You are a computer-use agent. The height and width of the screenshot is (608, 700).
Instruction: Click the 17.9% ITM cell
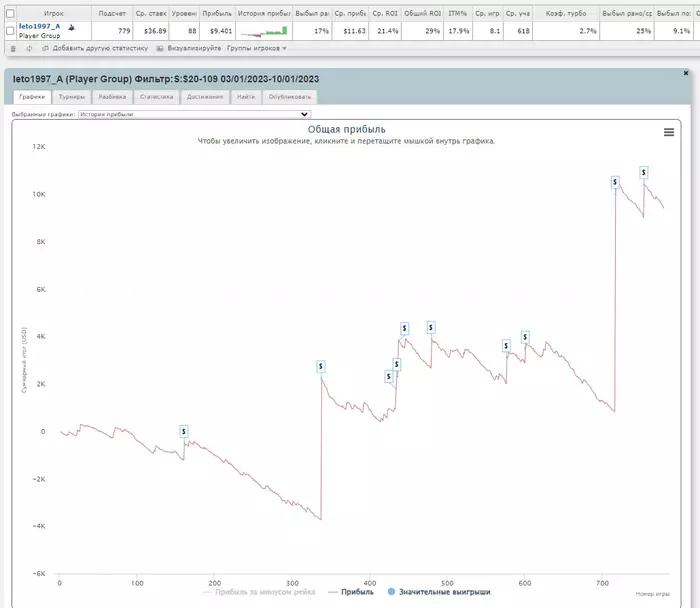coord(458,31)
